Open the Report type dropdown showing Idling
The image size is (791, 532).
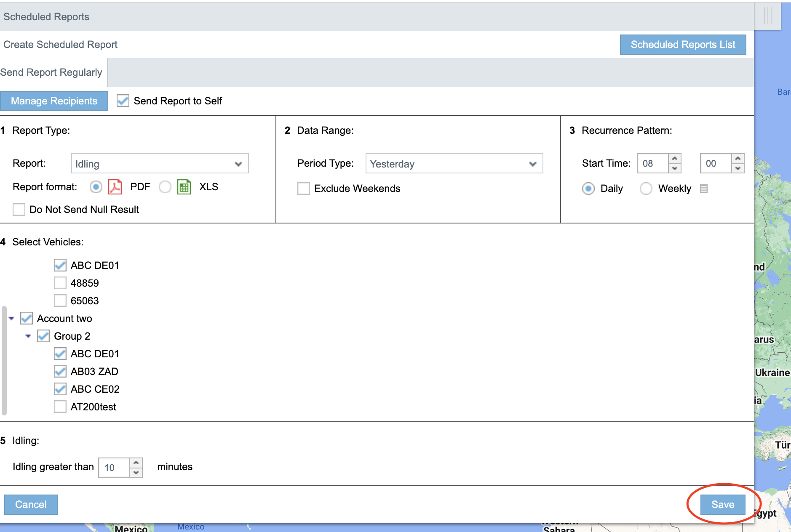coord(160,164)
